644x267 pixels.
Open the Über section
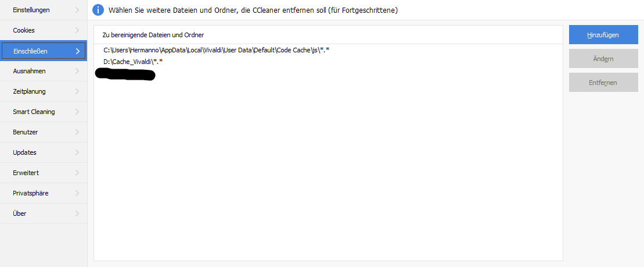44,213
